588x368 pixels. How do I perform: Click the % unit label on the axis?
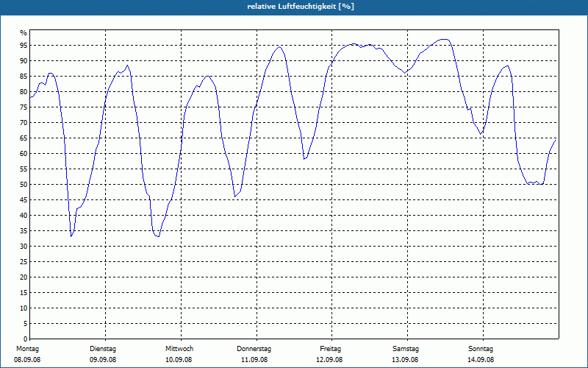24,33
